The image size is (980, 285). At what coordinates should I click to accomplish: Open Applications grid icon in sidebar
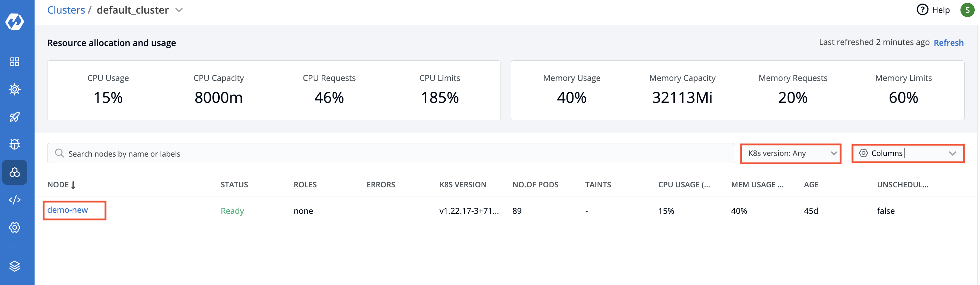[x=15, y=61]
